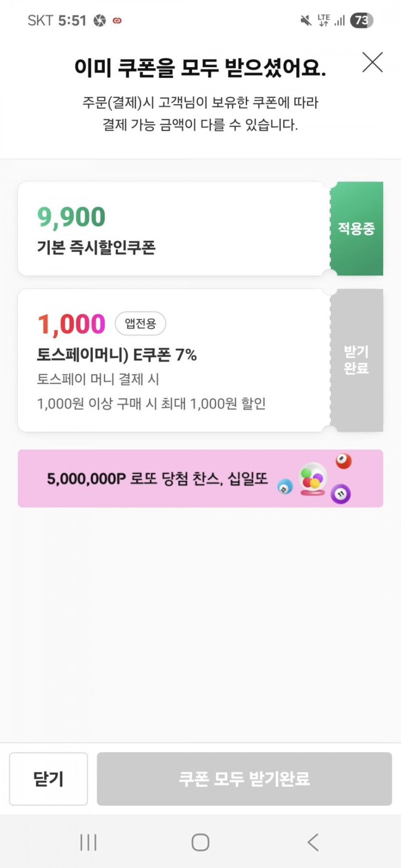
Task: Select the 기본 즉시할인쿠폰 label
Action: coord(97,248)
